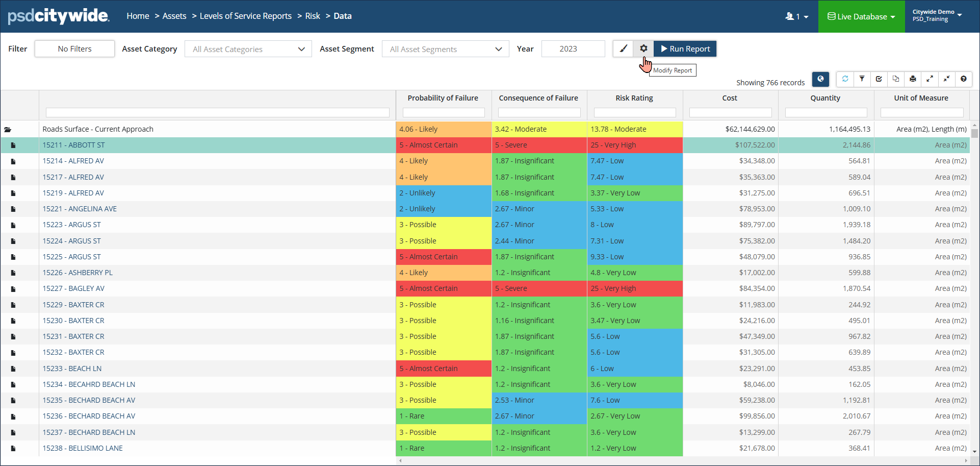Collapse the Roads Surface folder row
Image resolution: width=980 pixels, height=466 pixels.
8,130
